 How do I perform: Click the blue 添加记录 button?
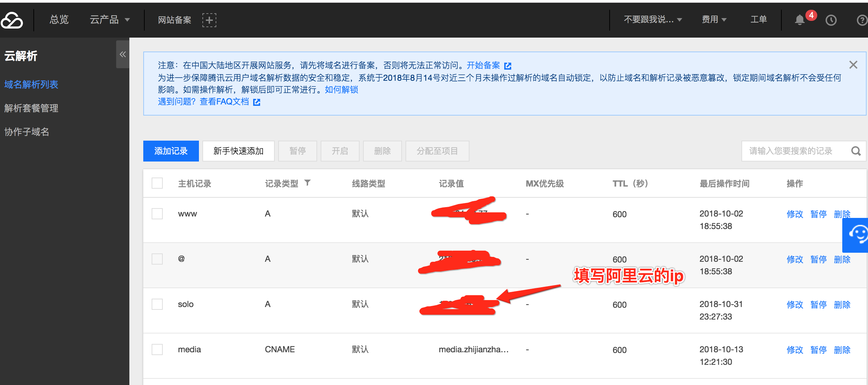coord(171,151)
